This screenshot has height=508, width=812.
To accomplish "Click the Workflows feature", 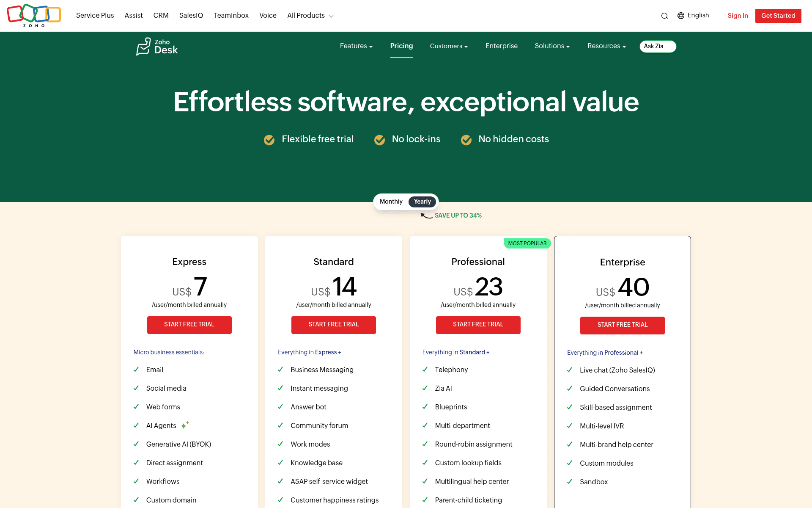I will (163, 481).
